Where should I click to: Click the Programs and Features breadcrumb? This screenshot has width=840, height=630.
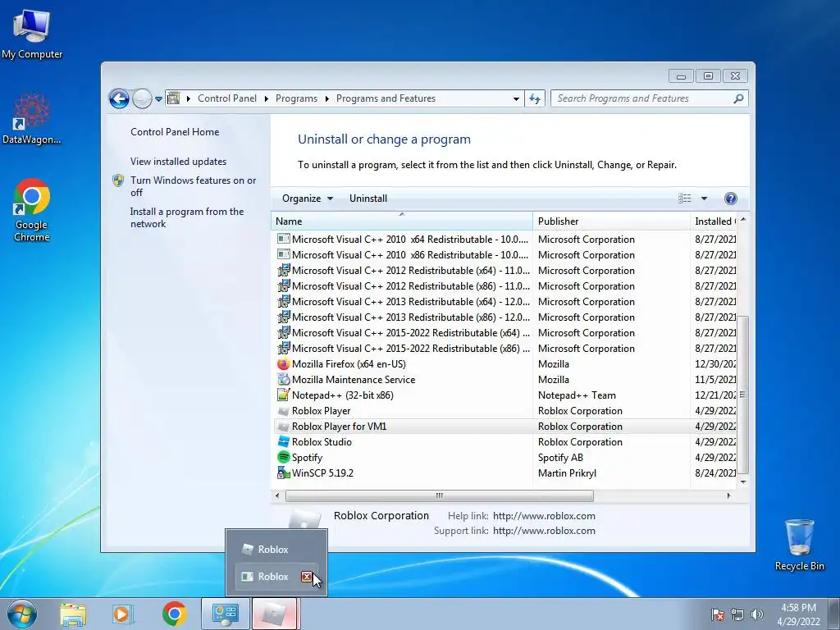point(386,98)
